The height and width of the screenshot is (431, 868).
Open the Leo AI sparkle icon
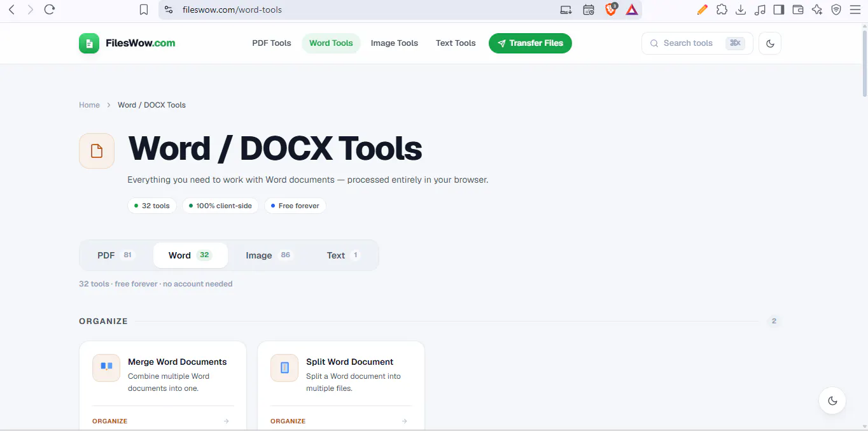tap(817, 10)
